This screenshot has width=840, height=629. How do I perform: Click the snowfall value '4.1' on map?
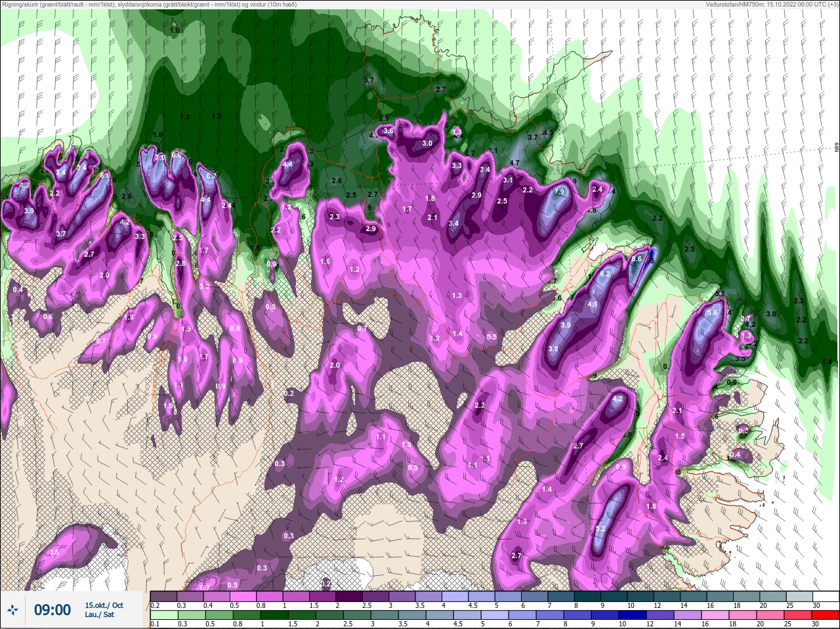tap(593, 304)
